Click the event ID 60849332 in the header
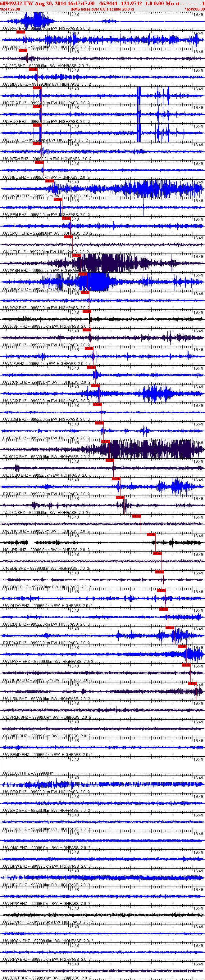 [x=11, y=3]
